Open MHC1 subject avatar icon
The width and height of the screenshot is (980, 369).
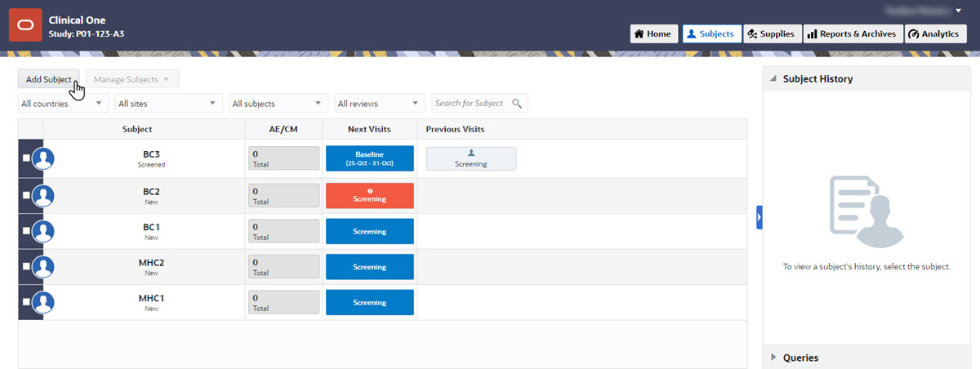42,301
